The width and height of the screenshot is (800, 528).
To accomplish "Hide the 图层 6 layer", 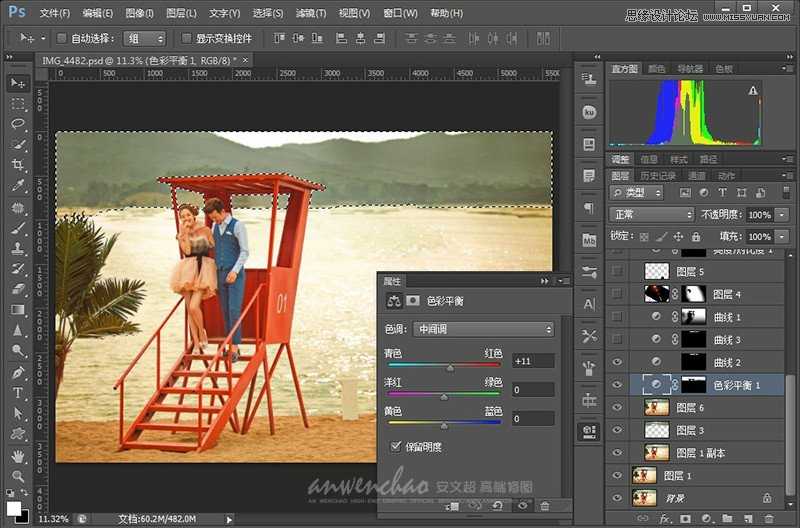I will tap(617, 407).
